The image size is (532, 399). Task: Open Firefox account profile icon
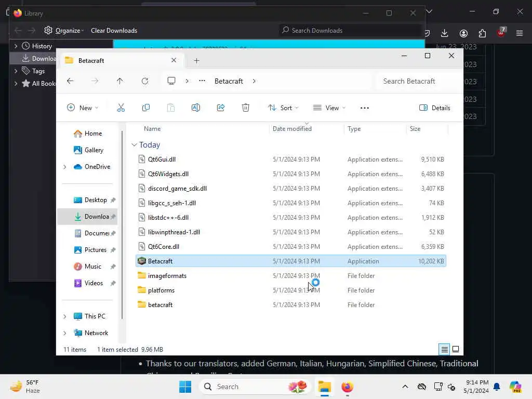click(x=463, y=33)
